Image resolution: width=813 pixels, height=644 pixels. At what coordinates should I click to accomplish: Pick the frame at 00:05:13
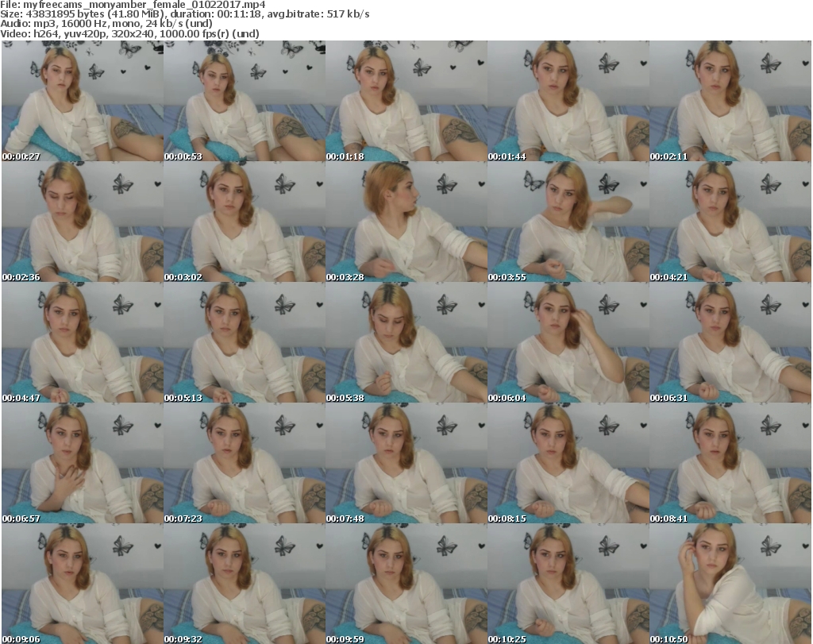245,342
